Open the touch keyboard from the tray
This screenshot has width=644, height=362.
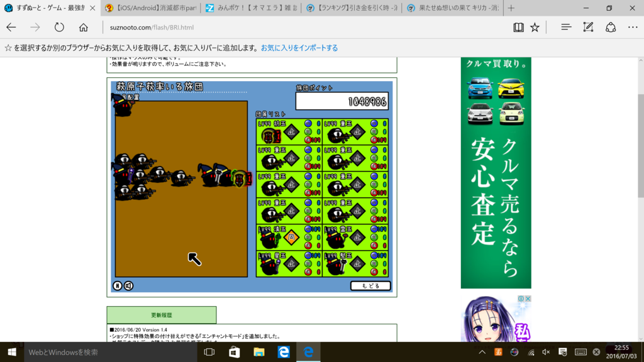[x=580, y=352]
